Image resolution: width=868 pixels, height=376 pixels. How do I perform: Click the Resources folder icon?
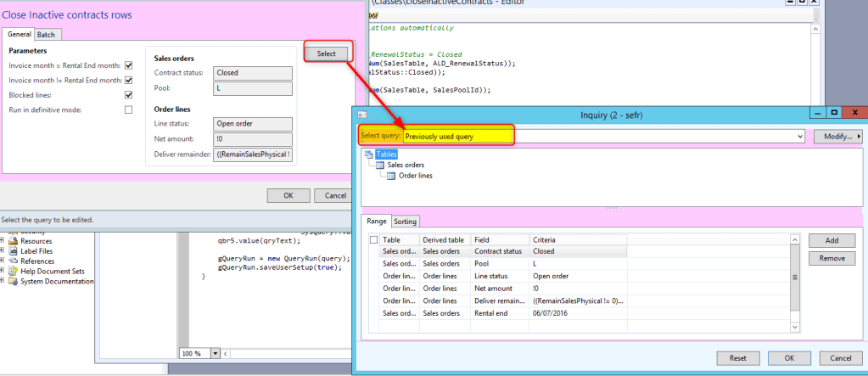click(14, 241)
